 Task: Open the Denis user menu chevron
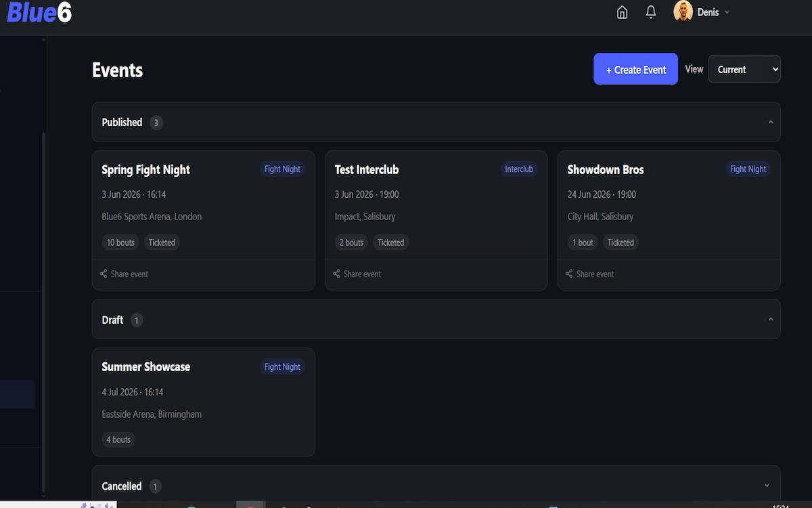727,12
